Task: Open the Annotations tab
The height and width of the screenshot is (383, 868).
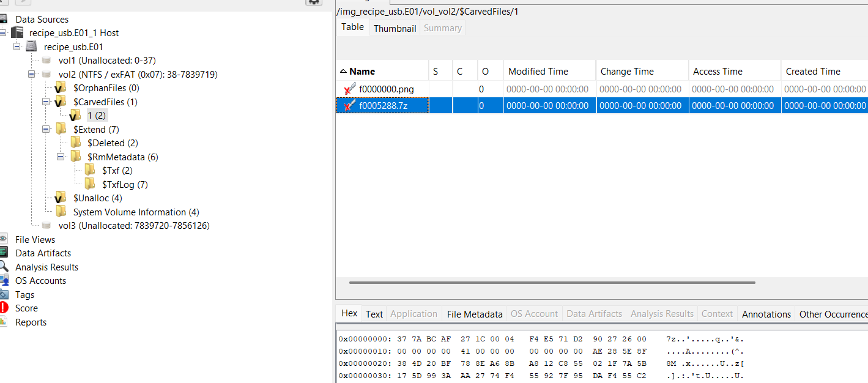Action: (x=766, y=314)
